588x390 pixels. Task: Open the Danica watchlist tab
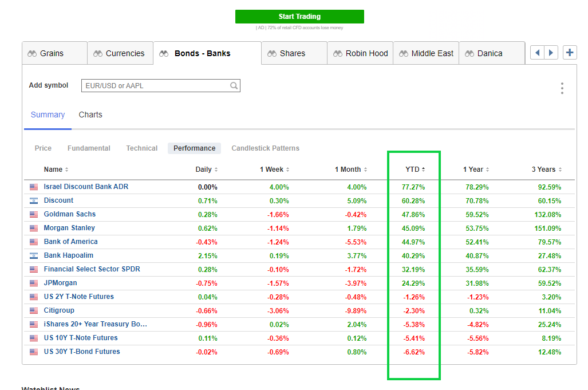[x=492, y=53]
